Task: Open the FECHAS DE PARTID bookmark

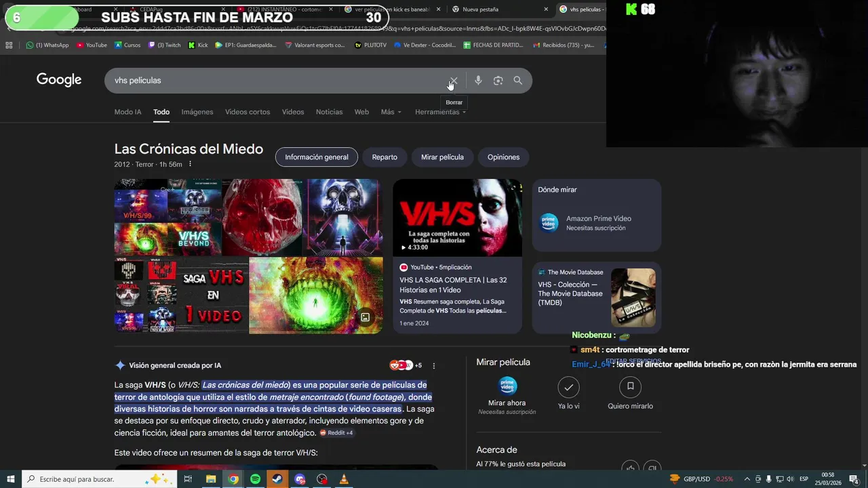Action: (494, 45)
